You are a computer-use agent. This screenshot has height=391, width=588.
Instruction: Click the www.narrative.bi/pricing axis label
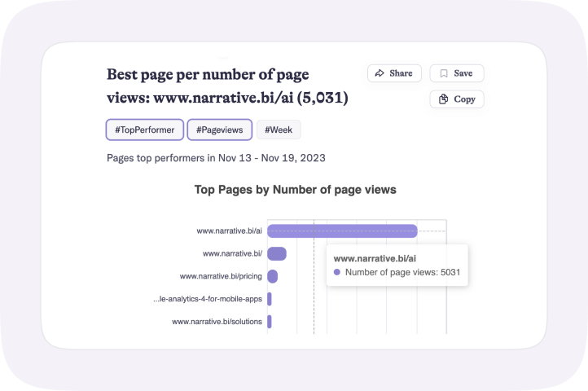click(x=221, y=276)
